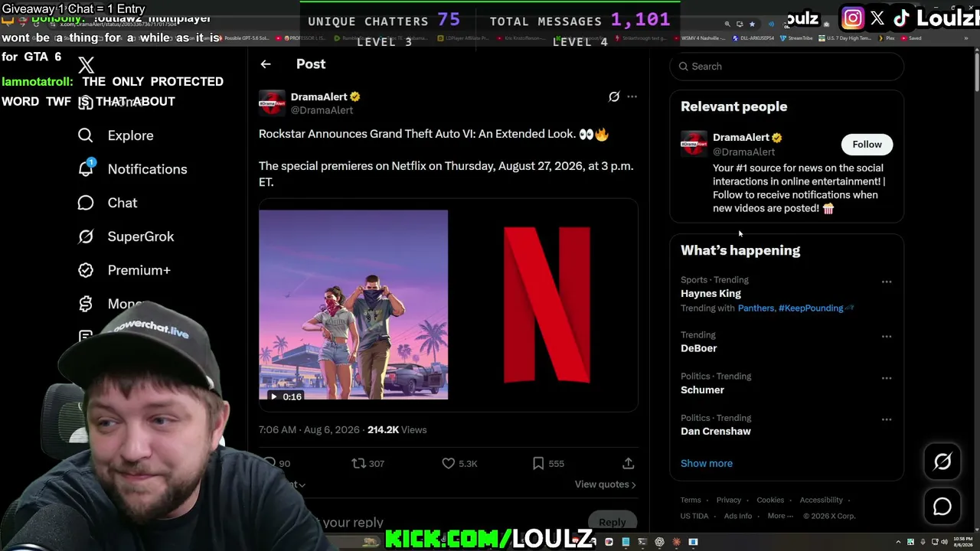Open the Explore magnifier icon
The width and height of the screenshot is (980, 551).
click(86, 135)
